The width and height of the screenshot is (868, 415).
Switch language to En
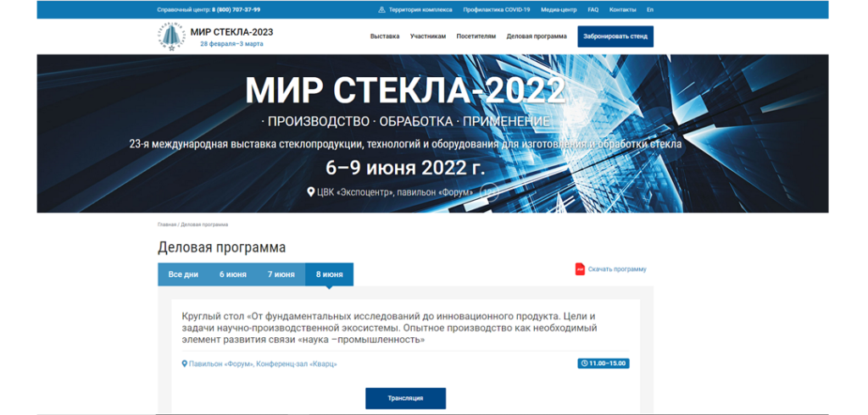650,10
